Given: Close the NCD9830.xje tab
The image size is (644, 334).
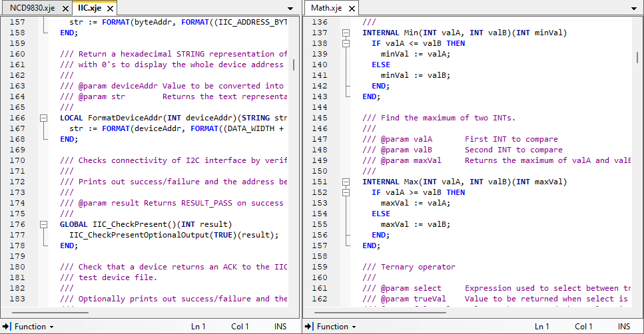Looking at the screenshot, I should tap(65, 9).
